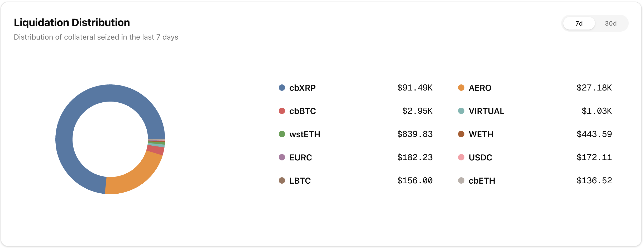This screenshot has height=248, width=644.
Task: Select the 7d time range
Action: 579,23
